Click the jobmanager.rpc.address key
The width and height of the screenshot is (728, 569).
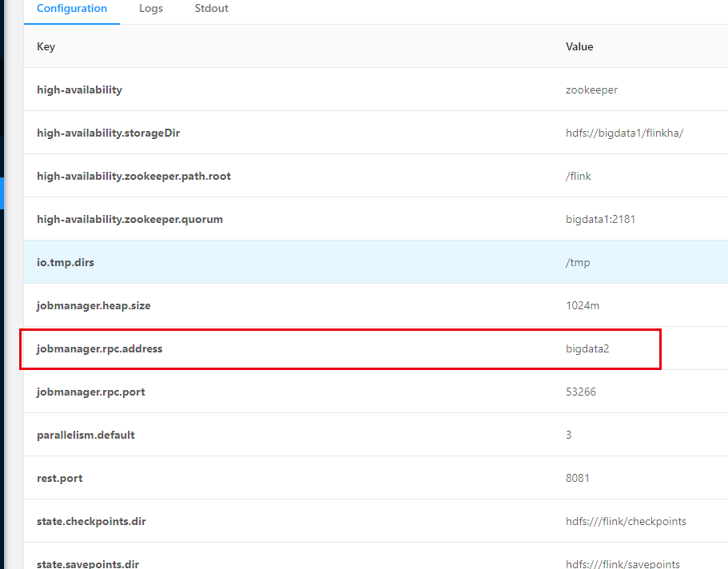pyautogui.click(x=99, y=349)
